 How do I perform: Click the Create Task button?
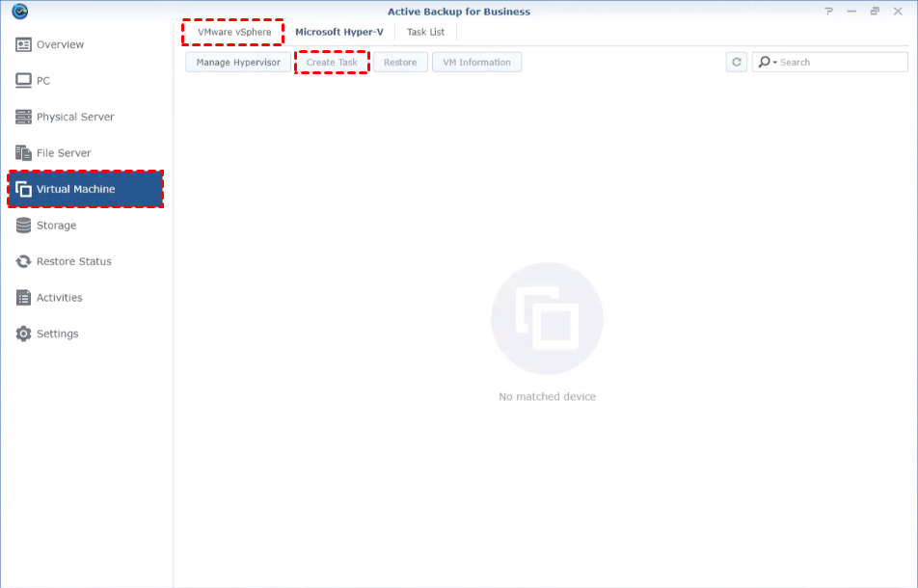coord(332,62)
